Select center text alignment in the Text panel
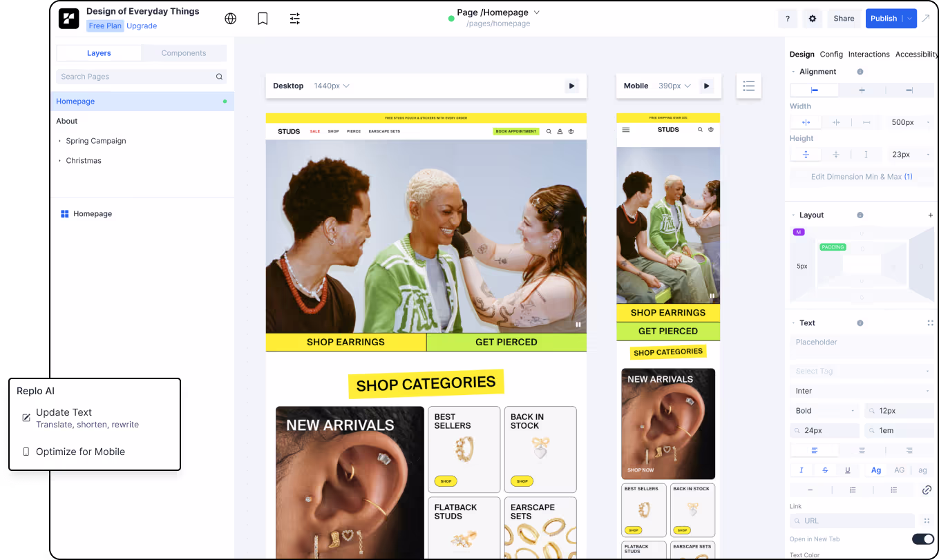 tap(862, 450)
